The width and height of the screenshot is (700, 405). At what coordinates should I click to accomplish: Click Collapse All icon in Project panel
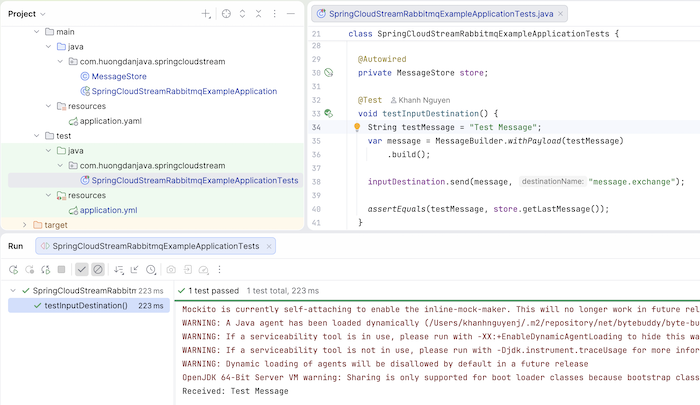click(x=258, y=14)
